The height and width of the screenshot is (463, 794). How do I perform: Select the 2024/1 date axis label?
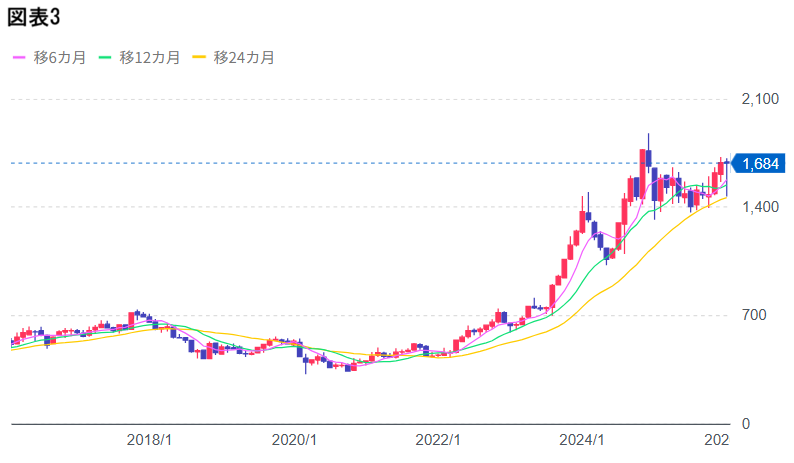[581, 440]
